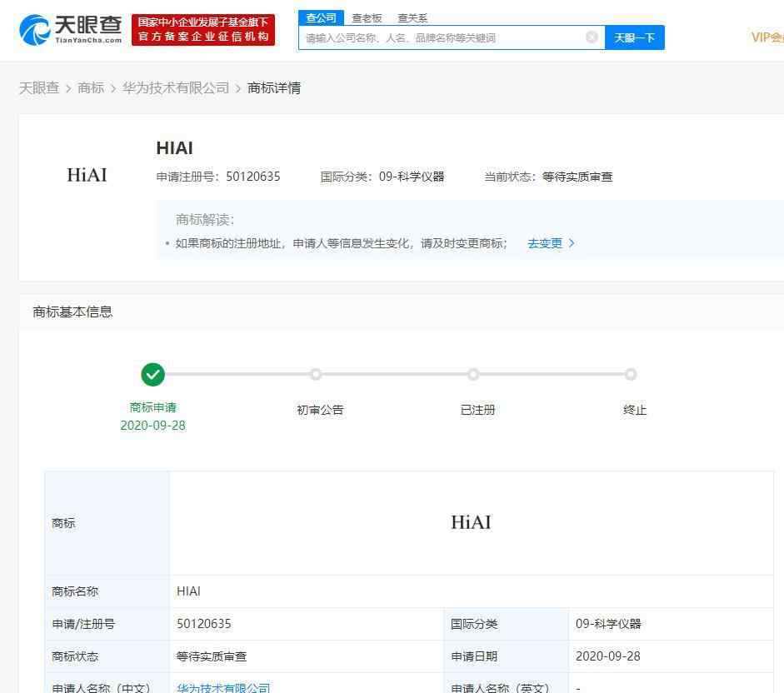Click the 2020-09-28 date under 商标申请
The image size is (784, 693).
pyautogui.click(x=153, y=426)
